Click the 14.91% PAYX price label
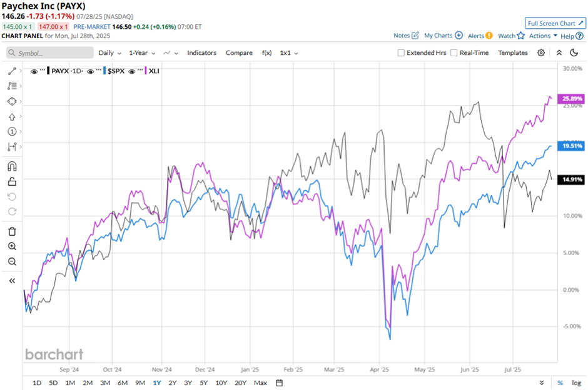 coord(571,179)
